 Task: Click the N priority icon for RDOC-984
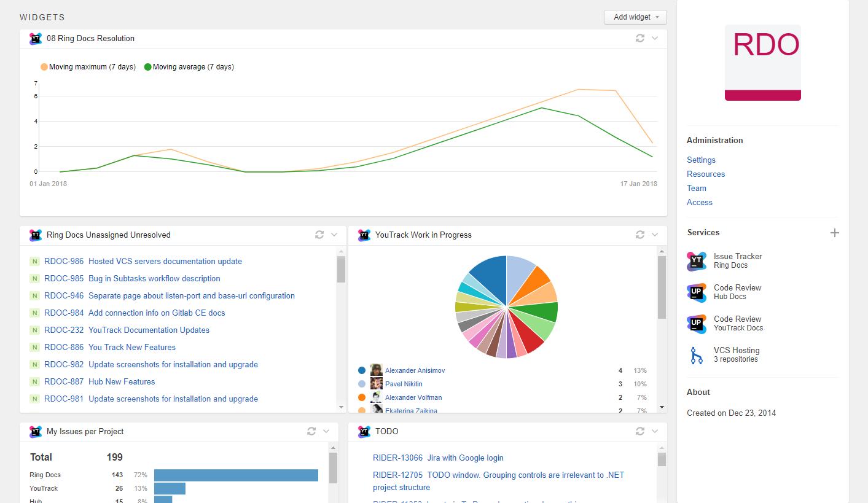coord(35,313)
